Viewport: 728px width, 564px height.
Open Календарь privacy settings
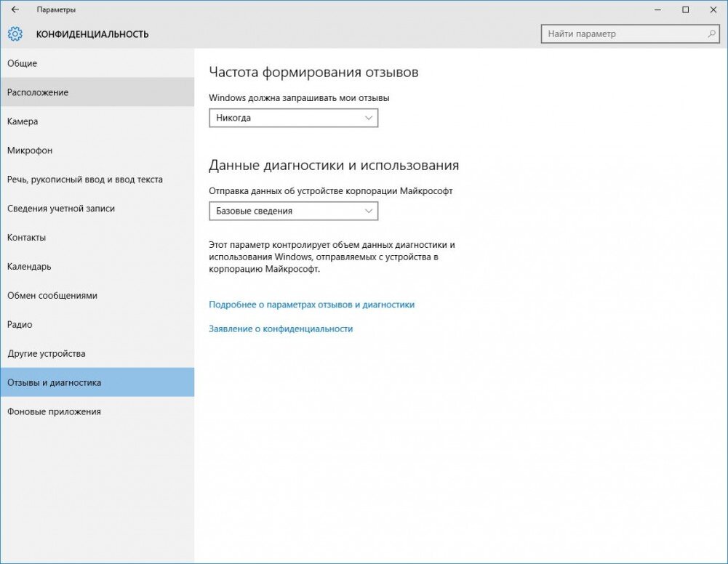(x=29, y=267)
